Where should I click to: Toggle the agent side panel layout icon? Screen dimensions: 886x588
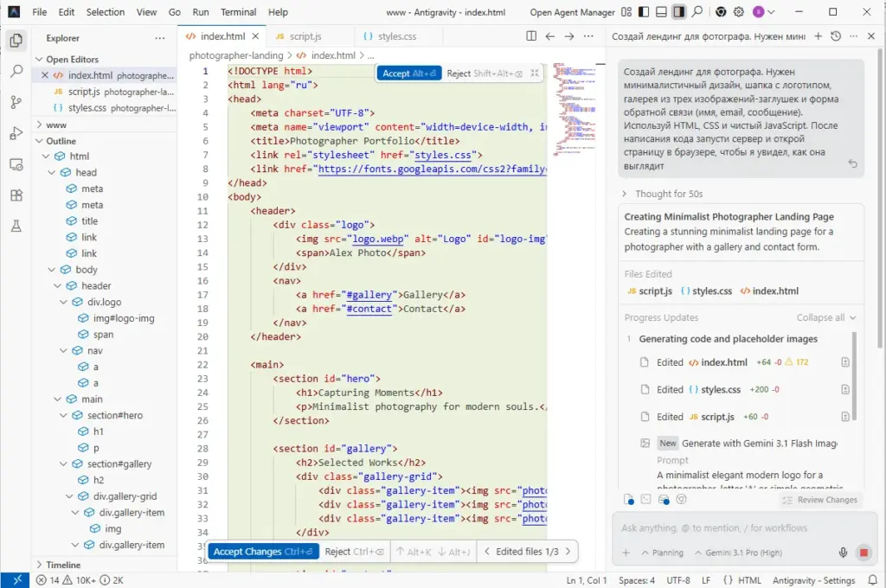(679, 12)
